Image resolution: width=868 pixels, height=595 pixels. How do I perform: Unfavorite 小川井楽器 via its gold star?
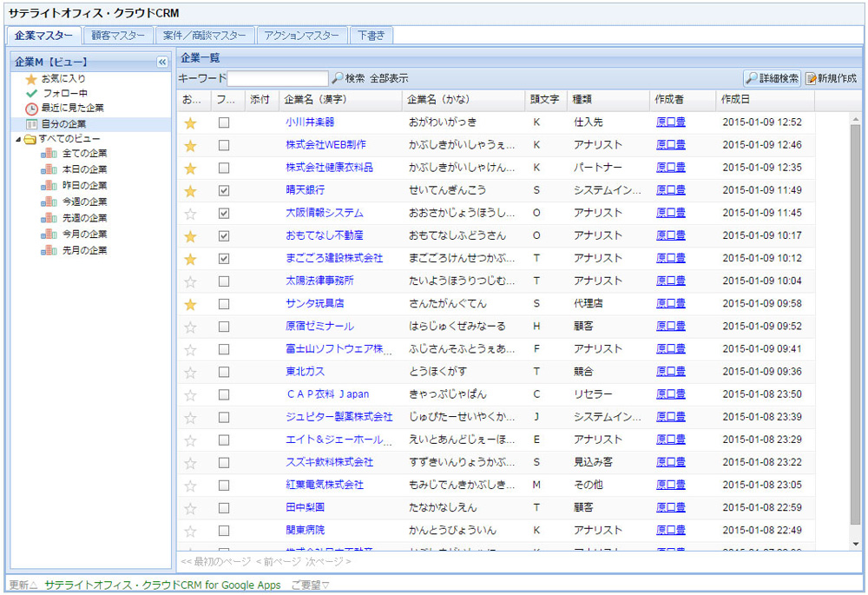point(190,122)
